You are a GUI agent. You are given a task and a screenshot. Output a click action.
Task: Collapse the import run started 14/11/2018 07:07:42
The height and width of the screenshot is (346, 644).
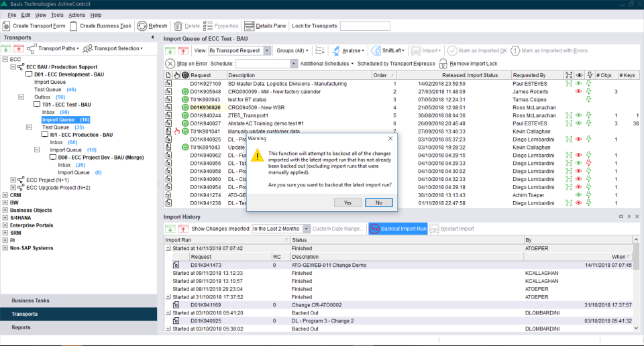click(168, 248)
